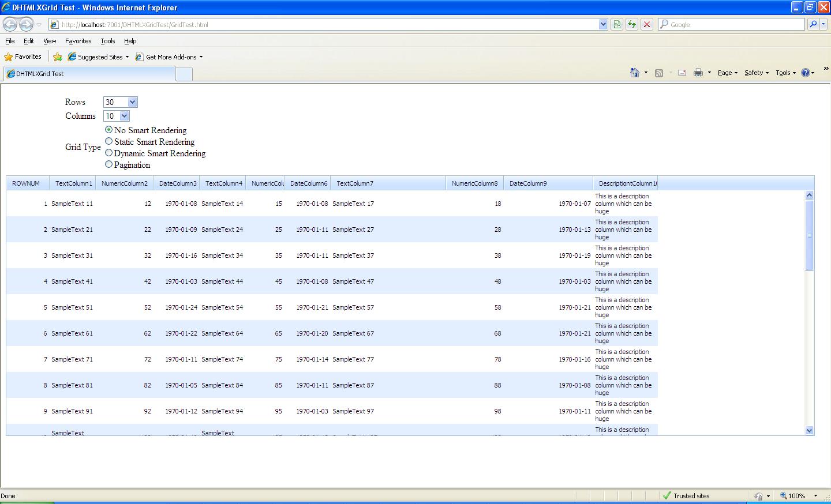Open the Tools command bar dropdown
The image size is (831, 504).
click(x=785, y=73)
